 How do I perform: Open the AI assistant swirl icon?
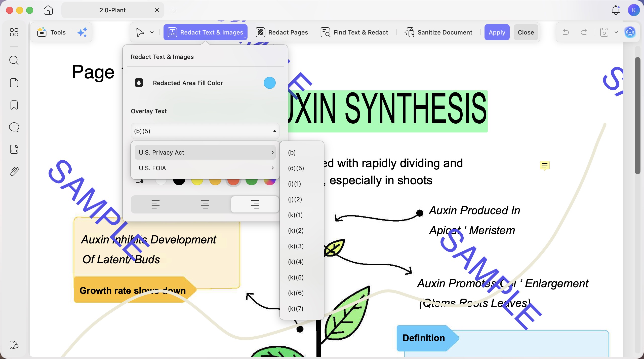pos(630,32)
